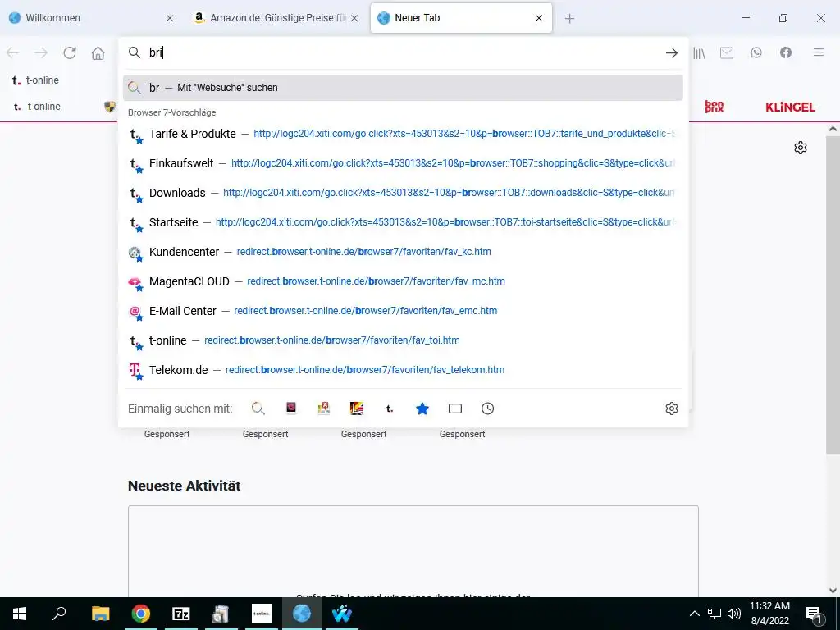Choose the t-online favoriten suggestion
This screenshot has width=840, height=630.
click(403, 340)
